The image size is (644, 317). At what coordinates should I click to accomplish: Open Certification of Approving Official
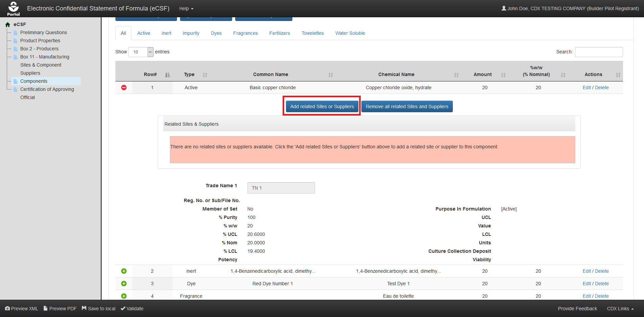click(x=47, y=93)
